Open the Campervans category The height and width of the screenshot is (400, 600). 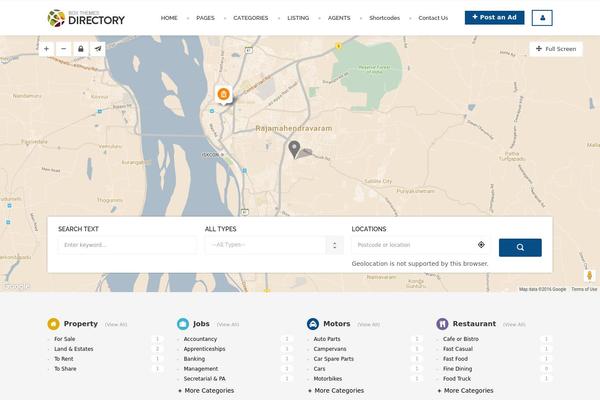[x=330, y=349]
